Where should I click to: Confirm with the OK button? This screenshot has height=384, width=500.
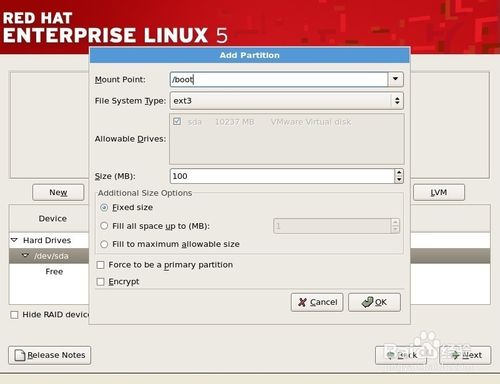pos(374,302)
